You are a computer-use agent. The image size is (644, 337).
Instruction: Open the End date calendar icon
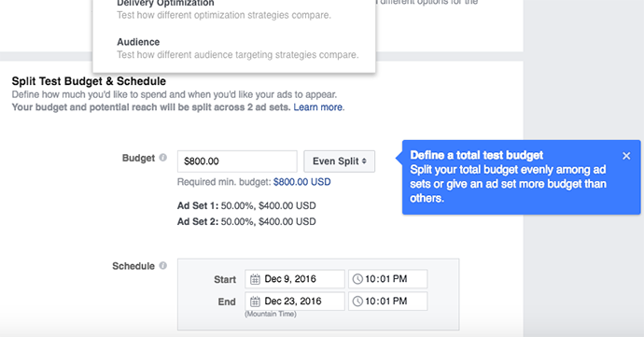point(255,302)
